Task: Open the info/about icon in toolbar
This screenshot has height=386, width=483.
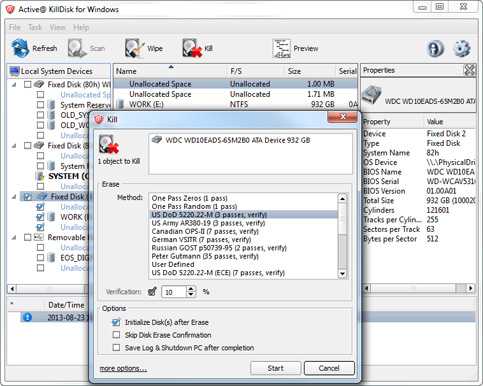Action: 435,49
